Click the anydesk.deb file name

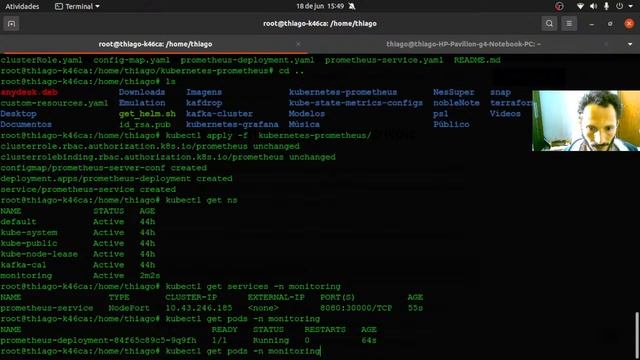click(x=29, y=92)
